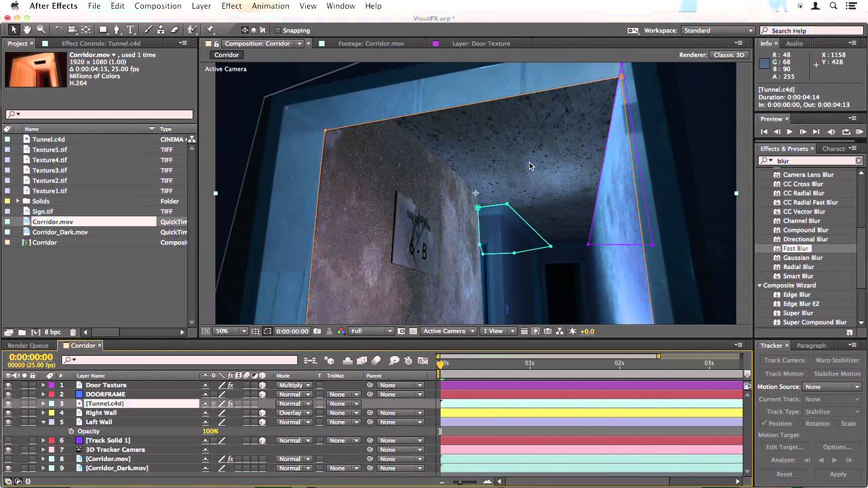This screenshot has width=868, height=488.
Task: Click the Right Wall yellow label color swatch
Action: point(52,413)
